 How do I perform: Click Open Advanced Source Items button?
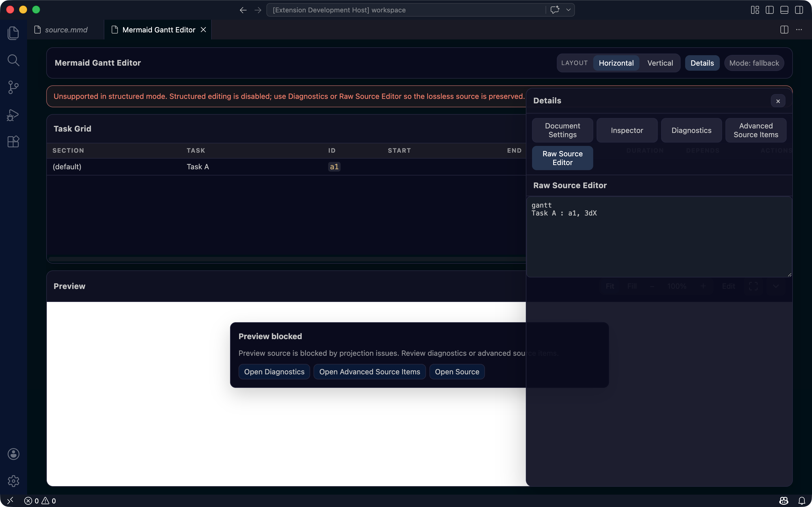(369, 372)
